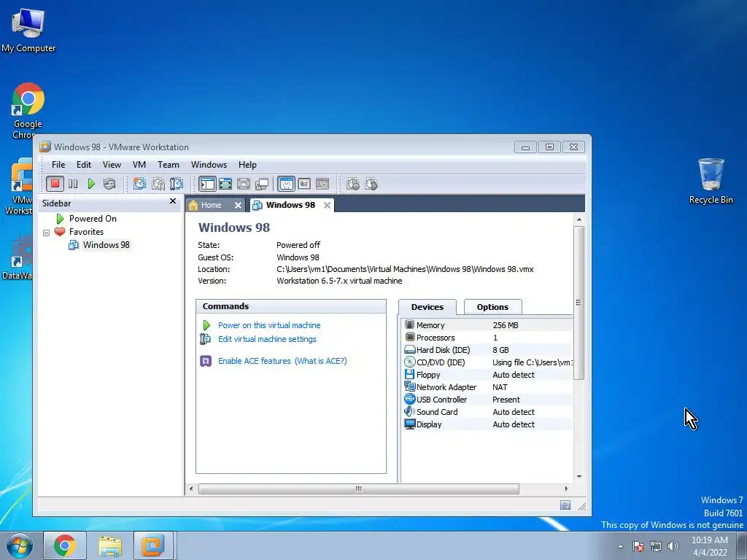The height and width of the screenshot is (560, 747).
Task: Select the Appliance View toolbar icon
Action: (x=304, y=184)
